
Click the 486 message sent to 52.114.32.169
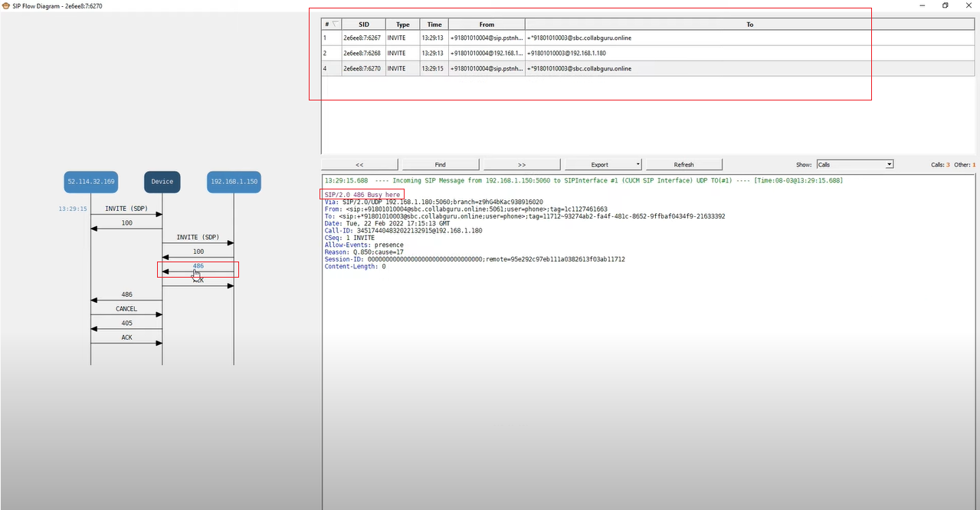(126, 294)
